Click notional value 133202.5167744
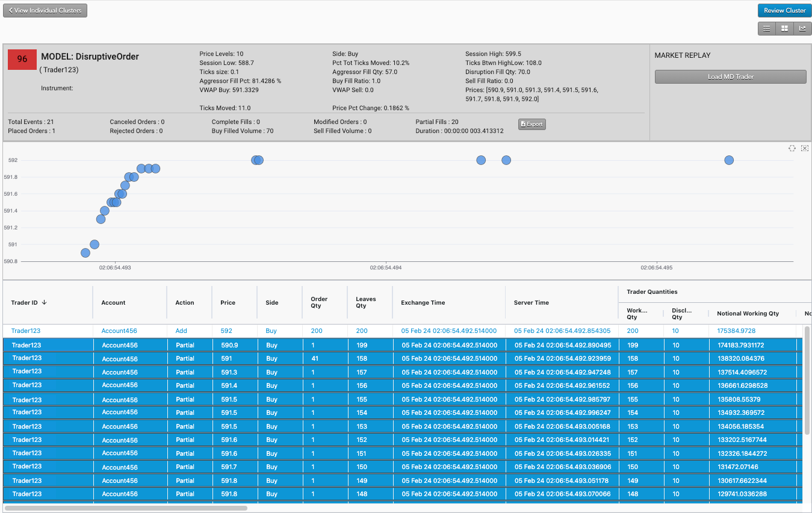 click(x=742, y=440)
